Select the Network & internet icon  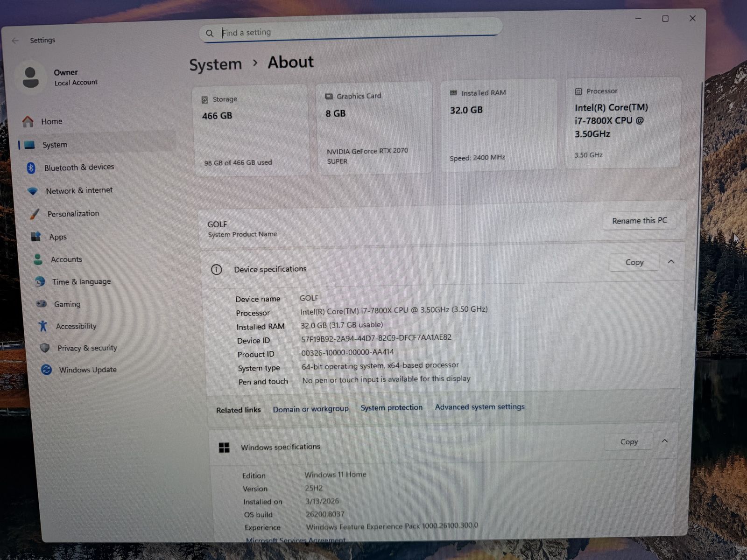(32, 191)
